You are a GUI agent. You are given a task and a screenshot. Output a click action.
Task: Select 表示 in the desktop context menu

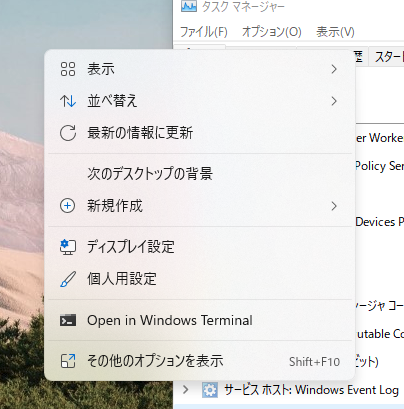(x=200, y=69)
